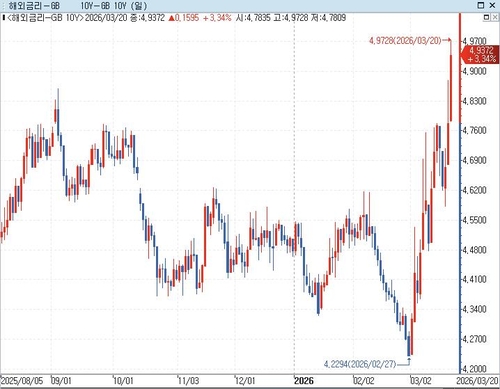Click the black series marker before <해외금리-GB 10Y>

coord(3,17)
